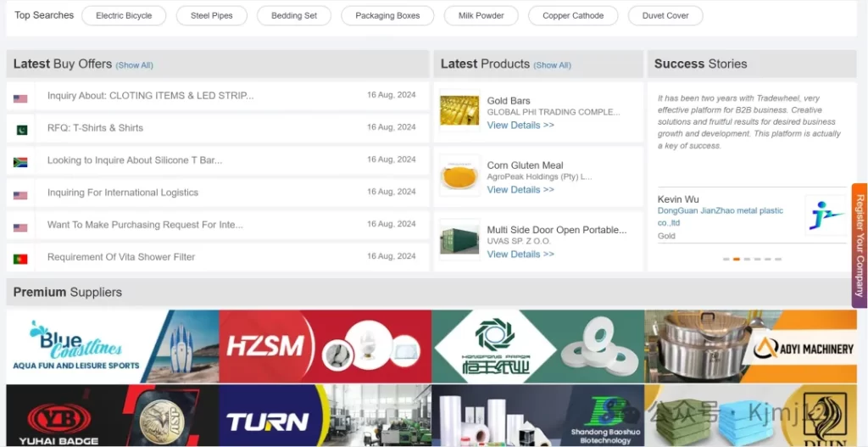Screen dimensions: 868x447
Task: Click the US flag beside CLOTING ITEMS inquiry
Action: [20, 98]
